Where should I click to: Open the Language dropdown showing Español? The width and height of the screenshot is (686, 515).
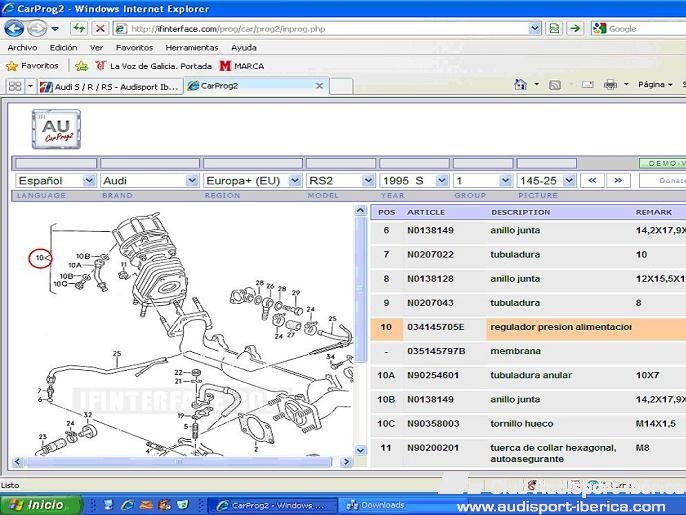tap(56, 180)
